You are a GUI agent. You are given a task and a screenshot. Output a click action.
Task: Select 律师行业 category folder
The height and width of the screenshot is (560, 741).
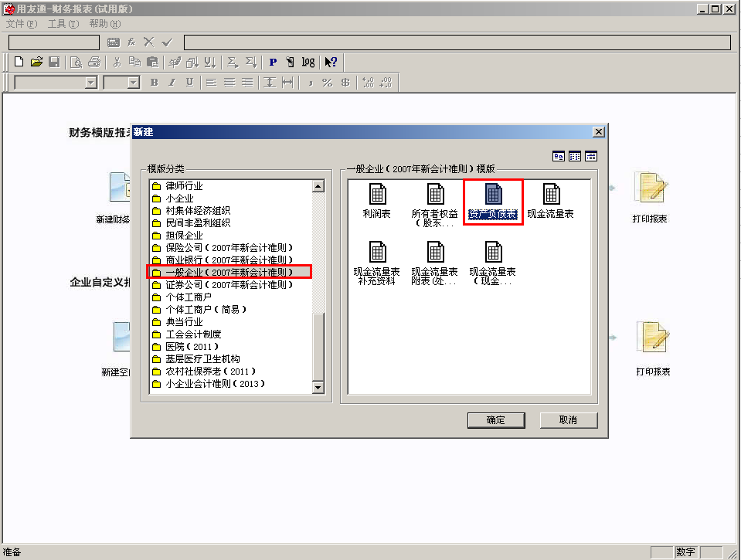pos(178,186)
